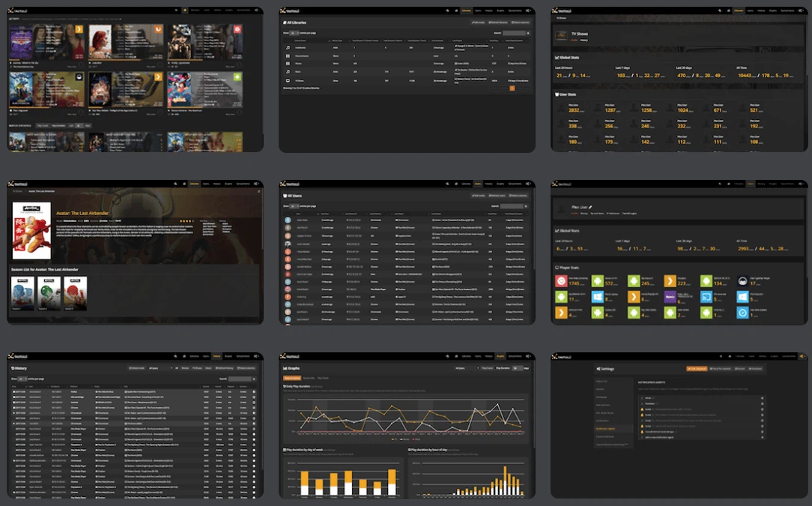Click the search field in History

[x=239, y=379]
